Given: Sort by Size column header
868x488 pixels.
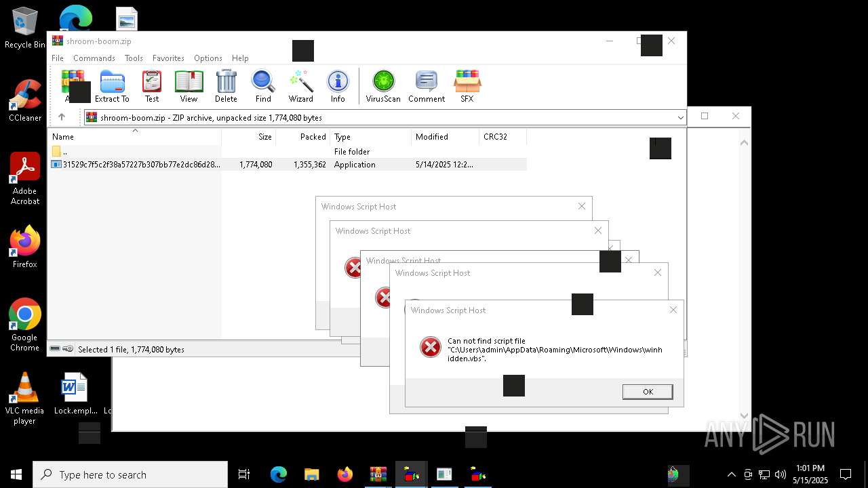Looking at the screenshot, I should click(248, 137).
